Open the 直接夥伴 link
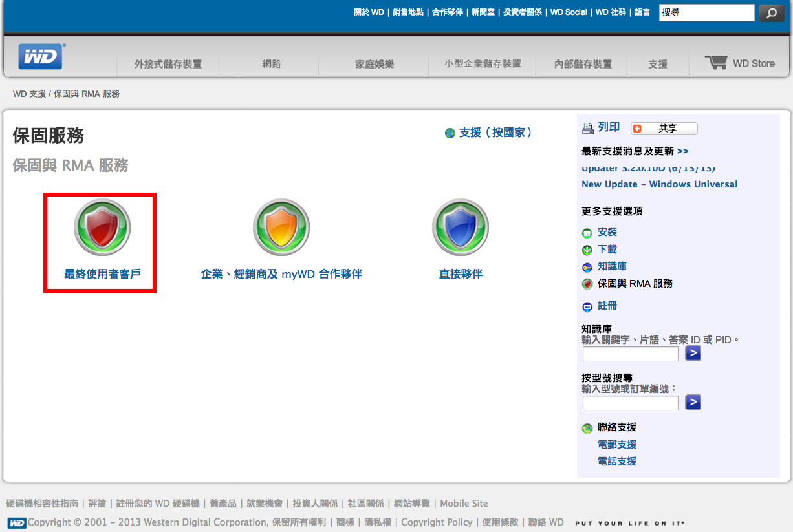The image size is (793, 532). (461, 274)
